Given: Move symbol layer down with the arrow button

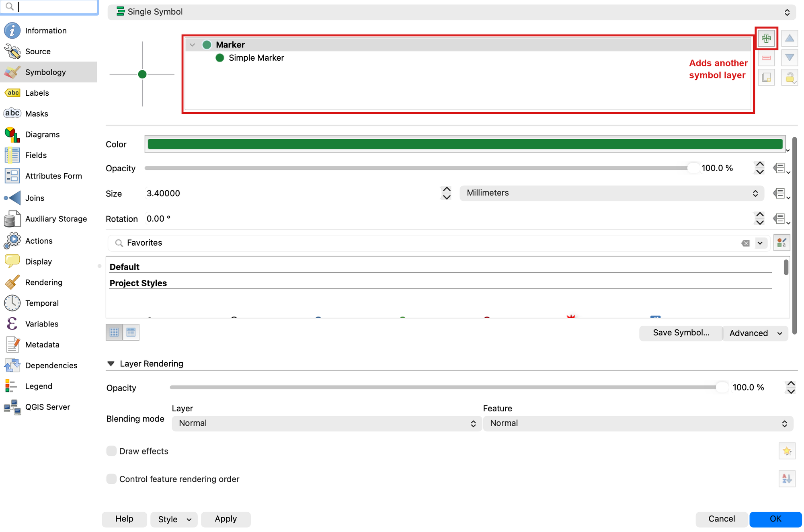Looking at the screenshot, I should coord(790,58).
